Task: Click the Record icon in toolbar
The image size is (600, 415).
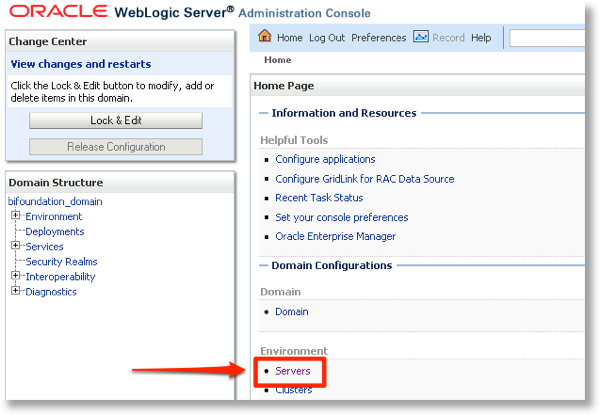Action: click(421, 37)
